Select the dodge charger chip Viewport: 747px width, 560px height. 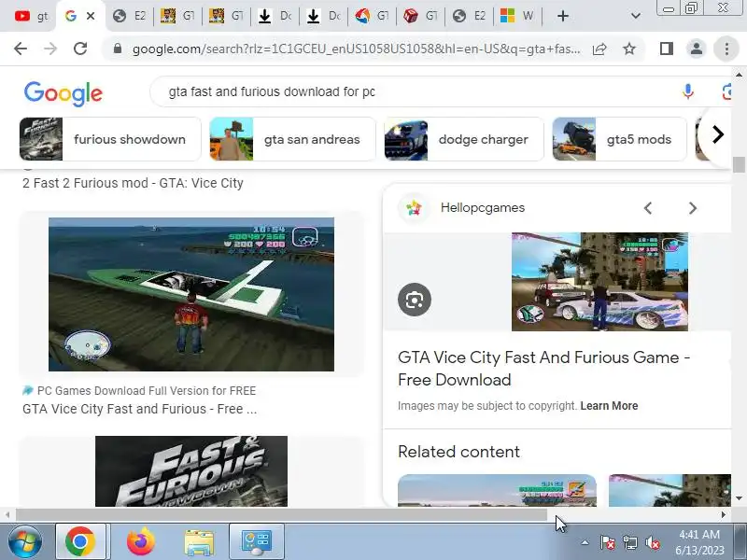tap(464, 139)
